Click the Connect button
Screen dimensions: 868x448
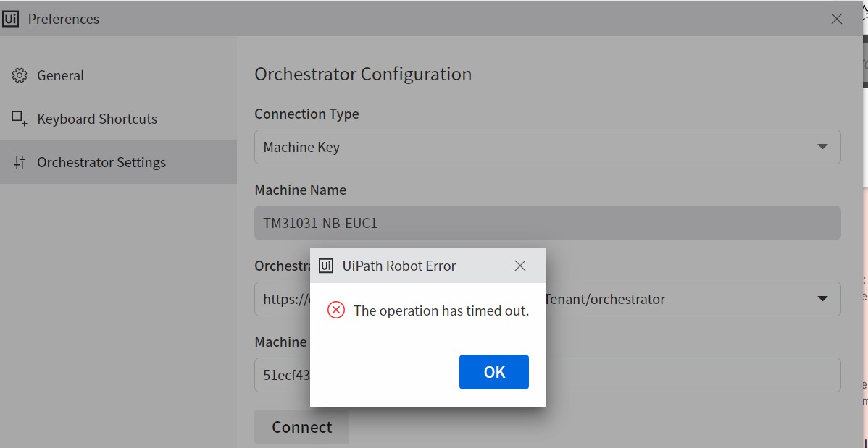pos(301,427)
